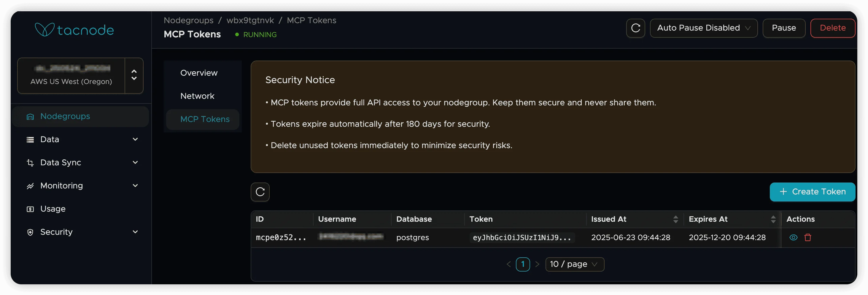Screen dimensions: 868x295
Task: Open the region switcher arrows
Action: coord(134,75)
